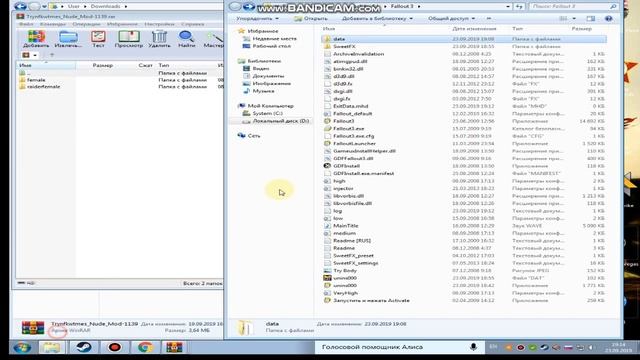Sort WinRAR list by Размер column
Screen dimensions: 640x360
(x=102, y=65)
